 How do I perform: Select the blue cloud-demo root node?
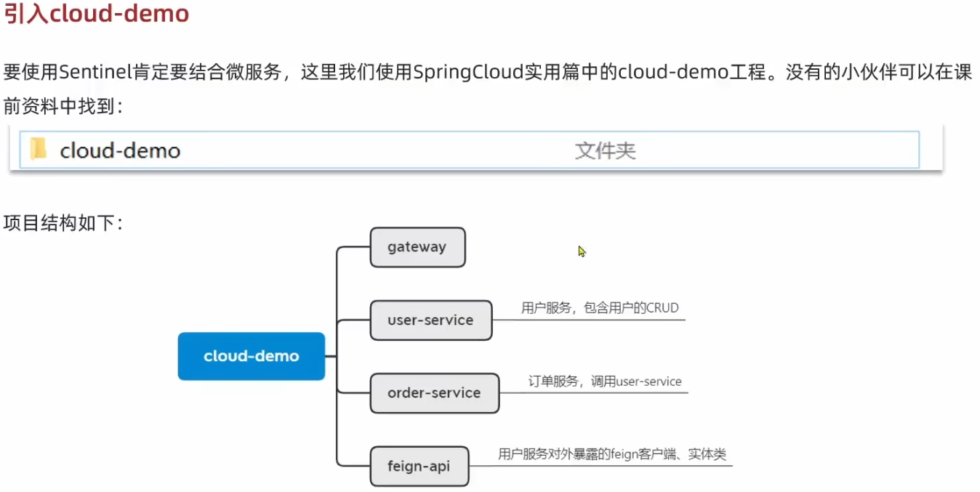pyautogui.click(x=252, y=356)
